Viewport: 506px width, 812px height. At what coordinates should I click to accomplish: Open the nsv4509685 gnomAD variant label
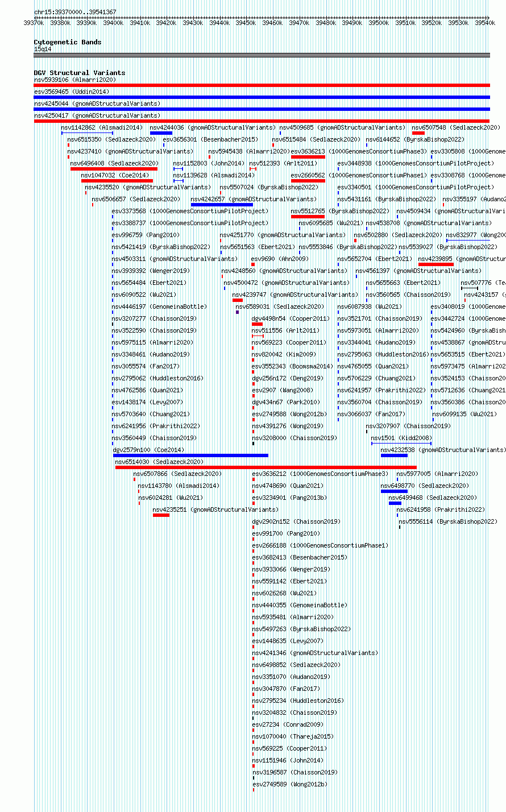(343, 127)
